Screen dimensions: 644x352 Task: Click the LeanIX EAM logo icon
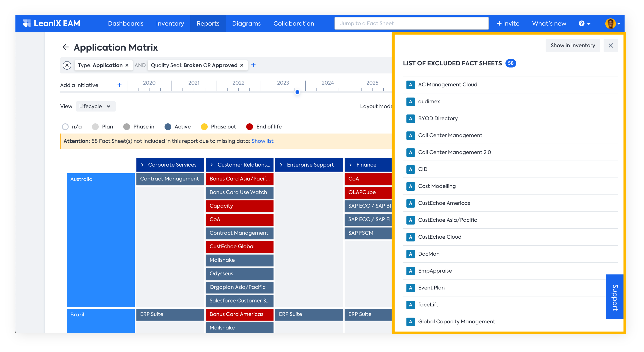click(26, 23)
